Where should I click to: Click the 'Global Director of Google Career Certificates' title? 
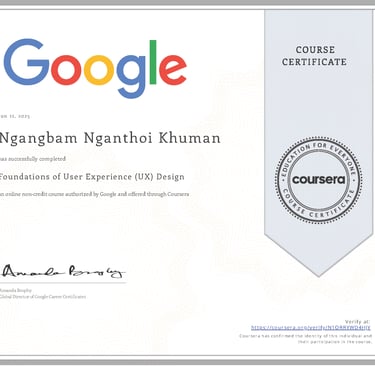43,296
